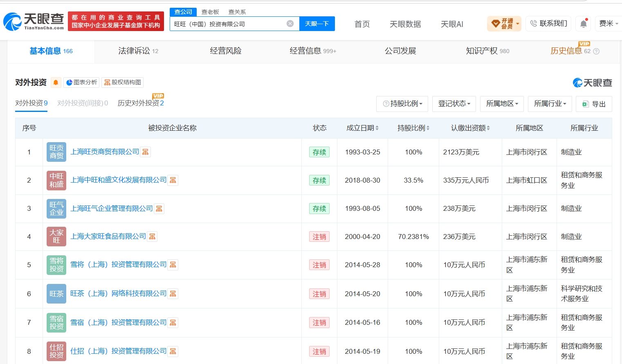Click the 雪将投资 company logo tile
Screen dimensions: 622x364
coord(56,265)
